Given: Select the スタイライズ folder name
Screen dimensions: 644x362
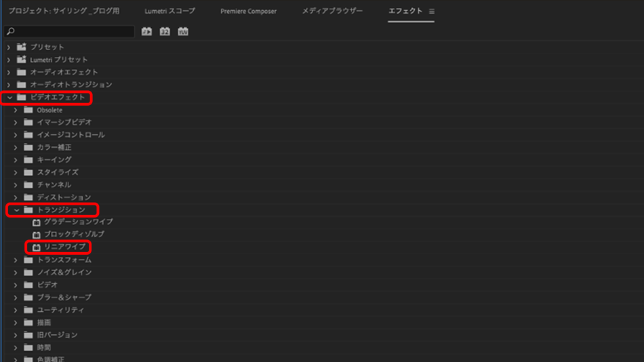Looking at the screenshot, I should click(58, 172).
